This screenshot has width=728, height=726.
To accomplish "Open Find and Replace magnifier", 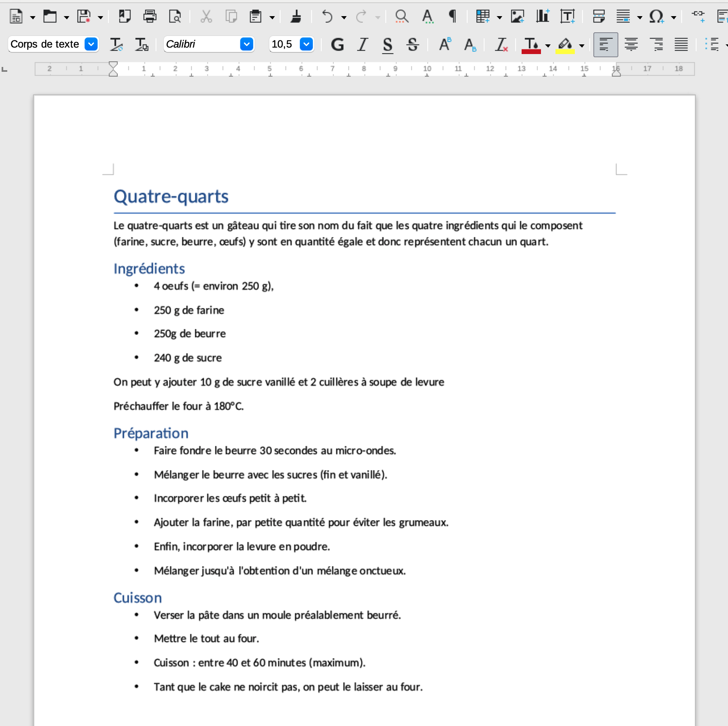I will (x=401, y=17).
